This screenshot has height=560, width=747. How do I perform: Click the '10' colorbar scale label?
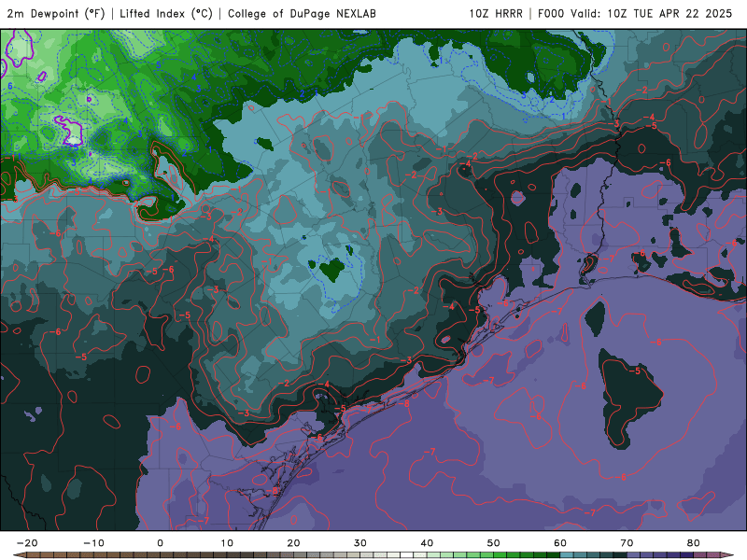pyautogui.click(x=227, y=543)
